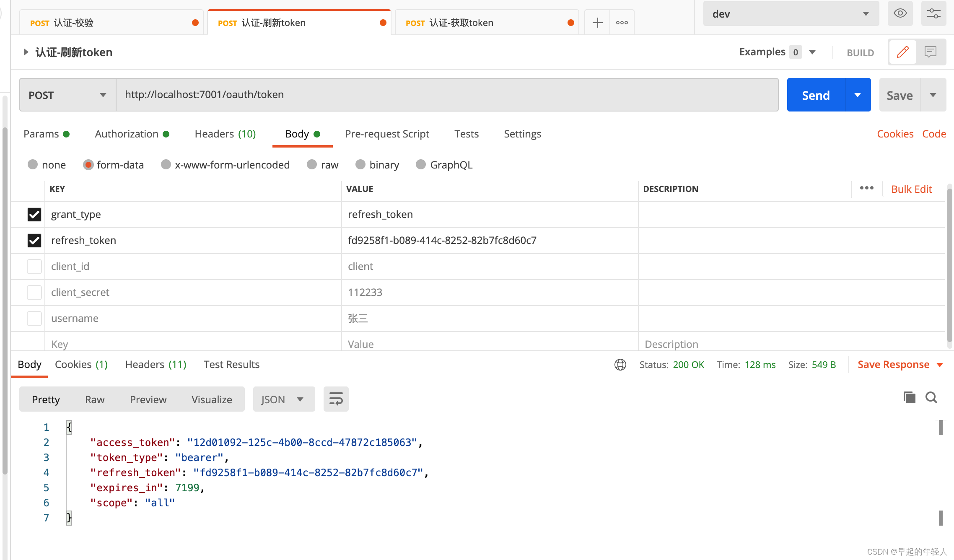The width and height of the screenshot is (954, 560).
Task: Enable the client_id parameter checkbox
Action: pos(34,266)
